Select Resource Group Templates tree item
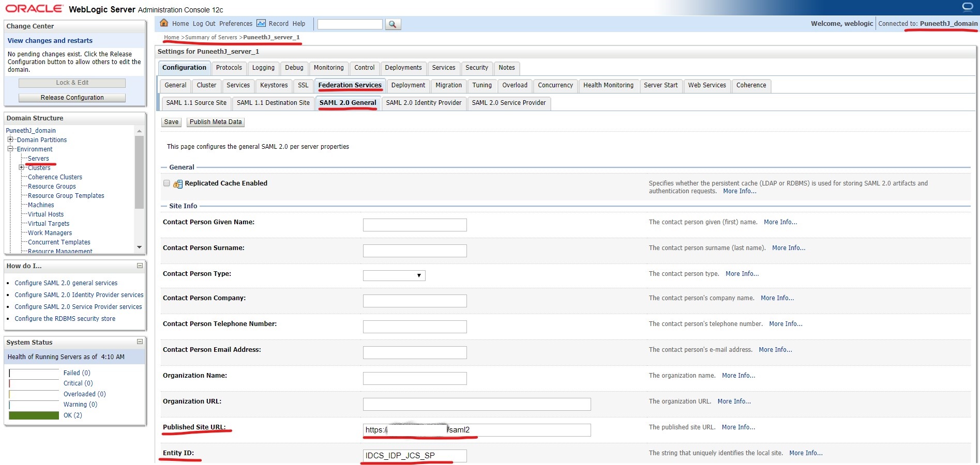The image size is (980, 465). tap(66, 196)
